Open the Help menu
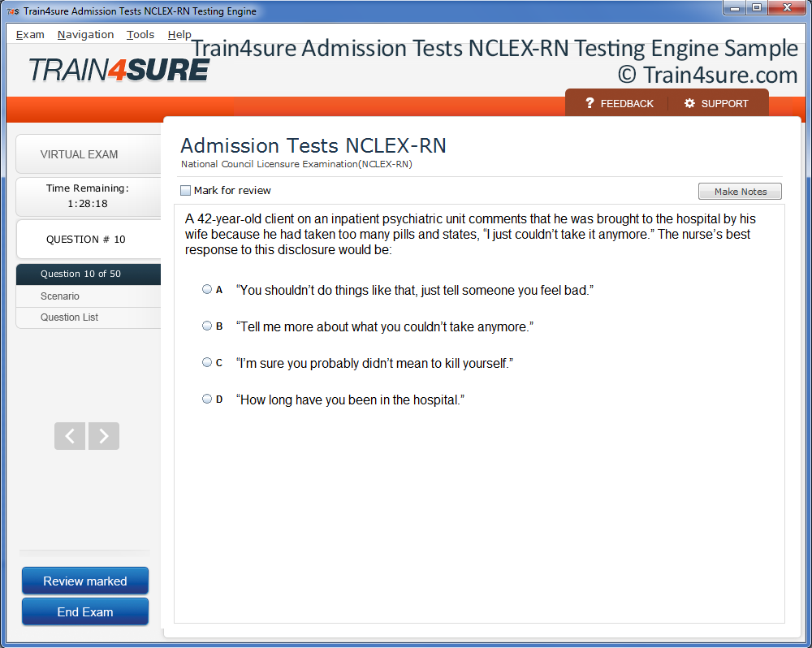 coord(179,35)
